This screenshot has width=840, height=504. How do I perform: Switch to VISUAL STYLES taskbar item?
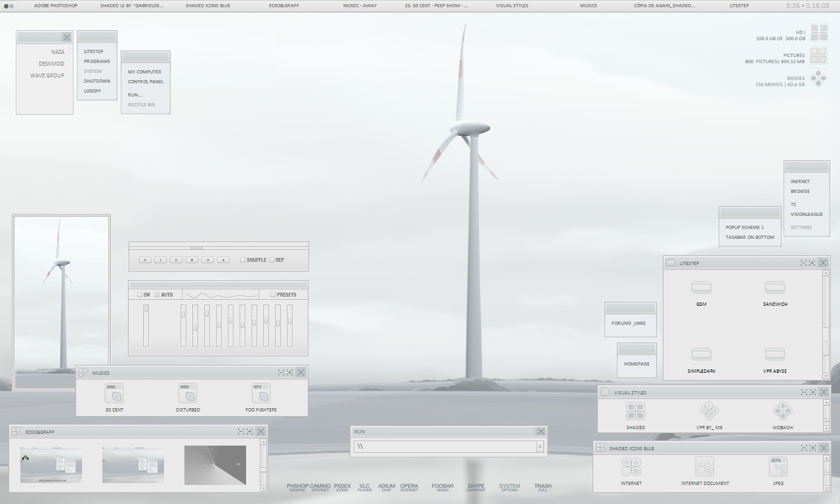click(512, 5)
